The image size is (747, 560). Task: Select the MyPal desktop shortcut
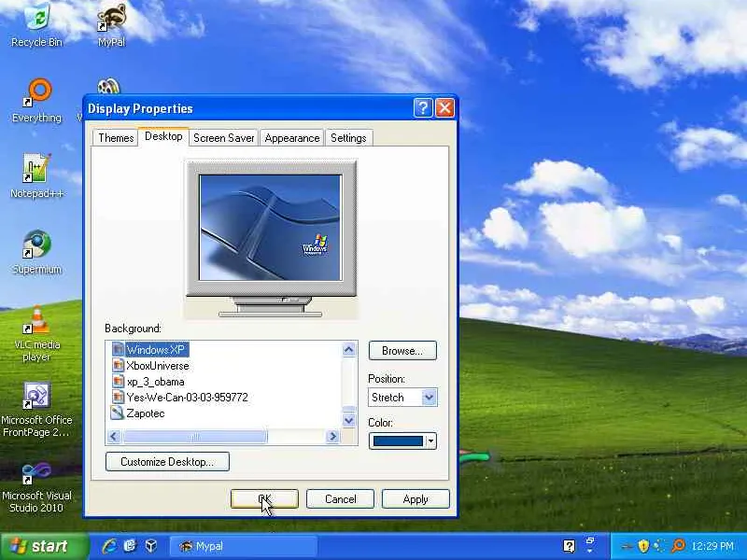[111, 24]
